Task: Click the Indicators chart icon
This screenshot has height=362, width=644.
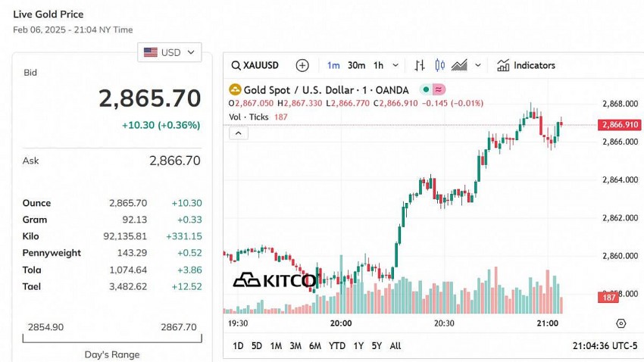Action: (x=503, y=66)
